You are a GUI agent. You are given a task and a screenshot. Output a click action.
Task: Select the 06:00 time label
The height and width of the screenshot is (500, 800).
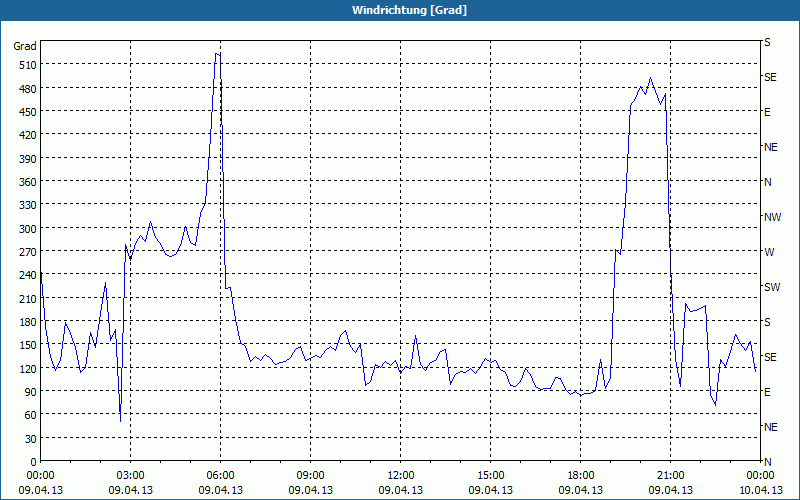[220, 476]
